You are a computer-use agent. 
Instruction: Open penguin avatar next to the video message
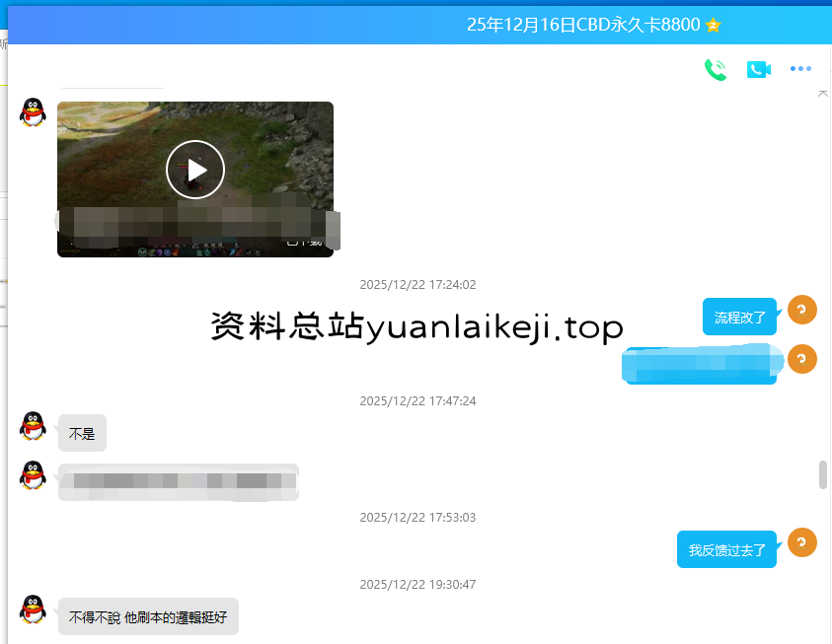[34, 112]
